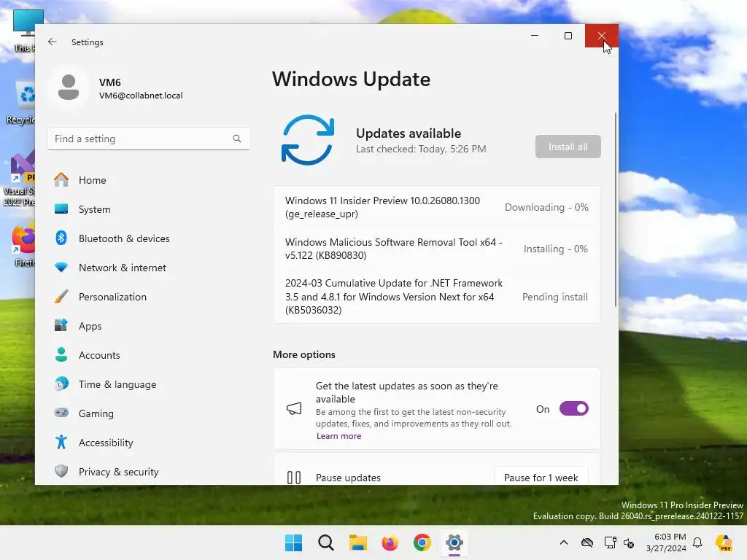747x560 pixels.
Task: Open the taskbar clock and date
Action: pyautogui.click(x=666, y=542)
